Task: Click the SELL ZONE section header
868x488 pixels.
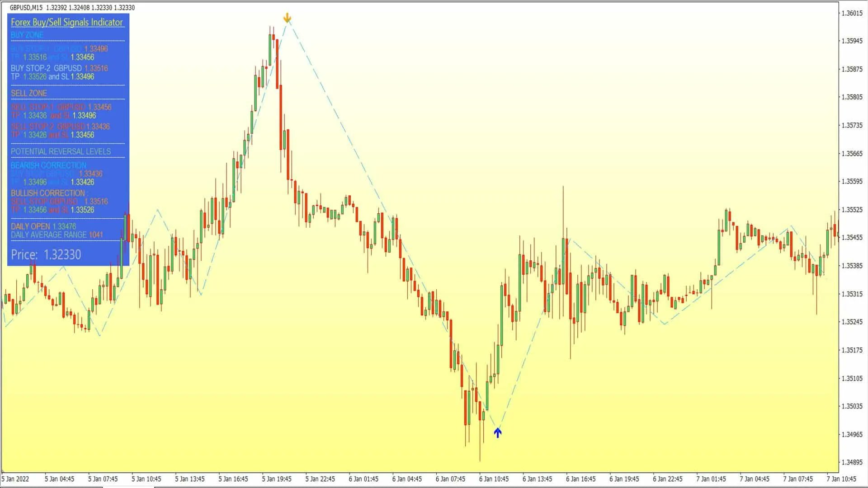Action: (x=28, y=93)
